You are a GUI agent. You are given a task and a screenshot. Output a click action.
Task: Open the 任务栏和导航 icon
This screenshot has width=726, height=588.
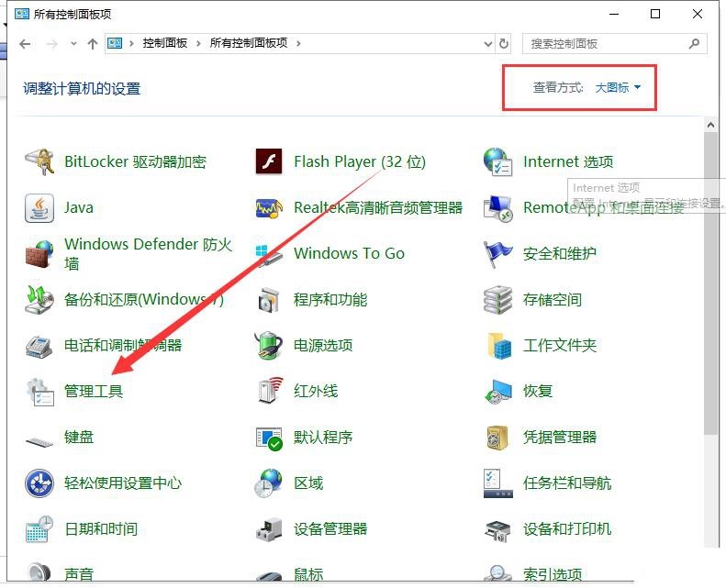tap(497, 483)
